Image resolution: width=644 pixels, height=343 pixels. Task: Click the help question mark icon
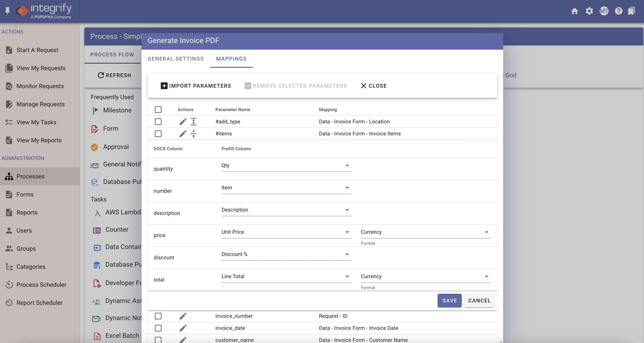click(x=619, y=11)
